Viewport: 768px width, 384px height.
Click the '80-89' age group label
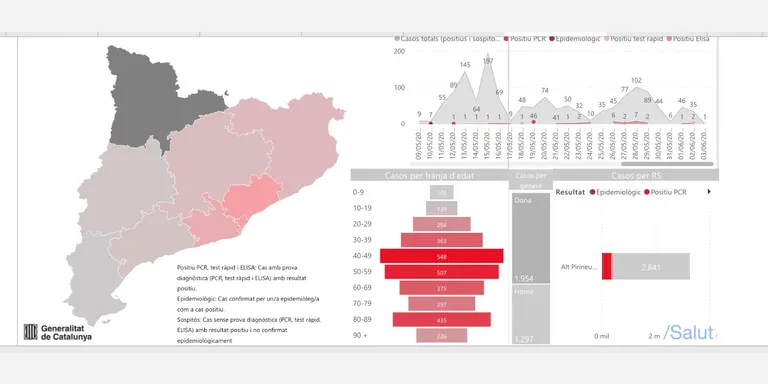362,319
